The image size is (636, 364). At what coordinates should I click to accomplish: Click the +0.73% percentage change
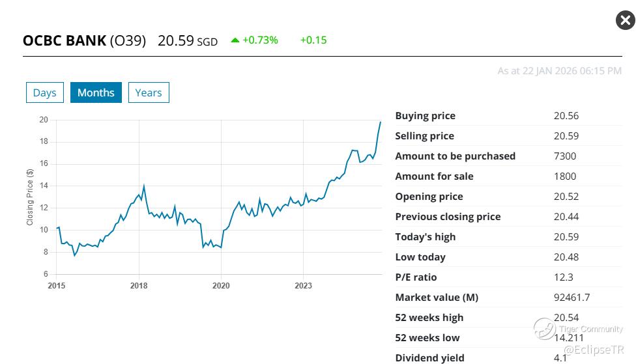(260, 40)
